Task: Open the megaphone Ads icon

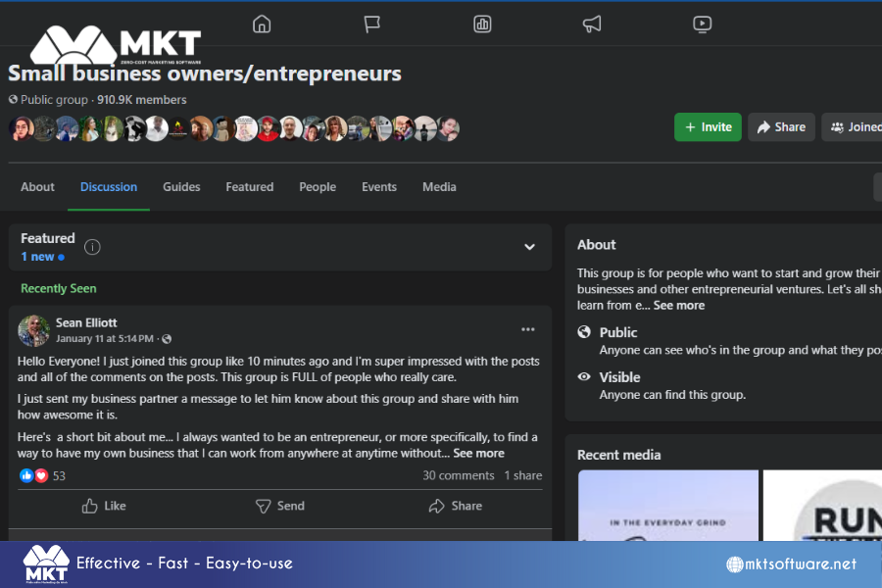Action: pos(592,24)
